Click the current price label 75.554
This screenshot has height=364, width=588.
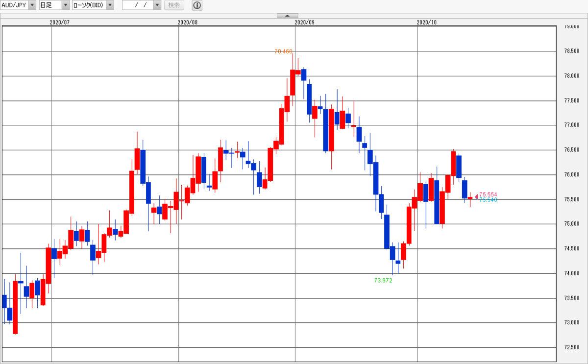tap(488, 194)
